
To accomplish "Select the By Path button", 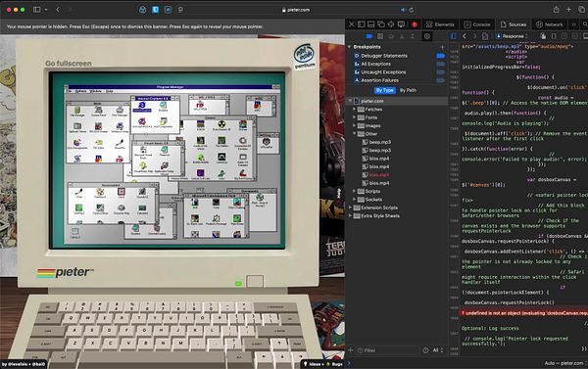I will (x=408, y=90).
